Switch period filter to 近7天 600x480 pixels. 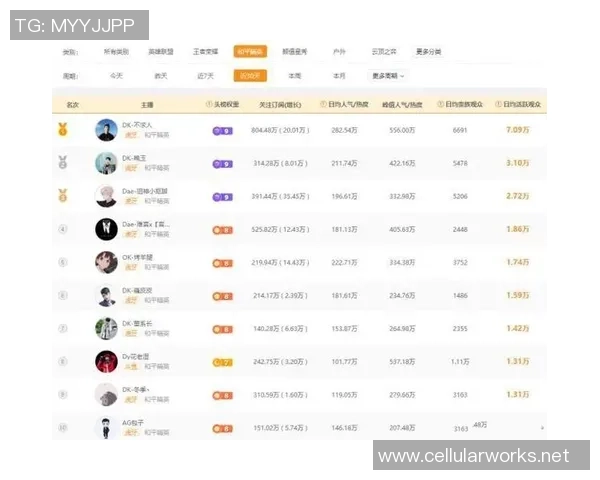click(x=206, y=75)
